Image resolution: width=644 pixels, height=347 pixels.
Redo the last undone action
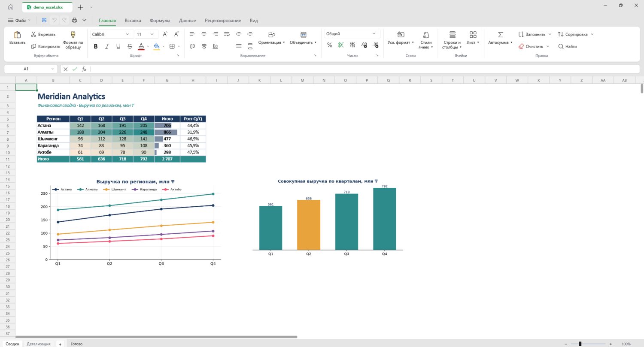point(64,20)
